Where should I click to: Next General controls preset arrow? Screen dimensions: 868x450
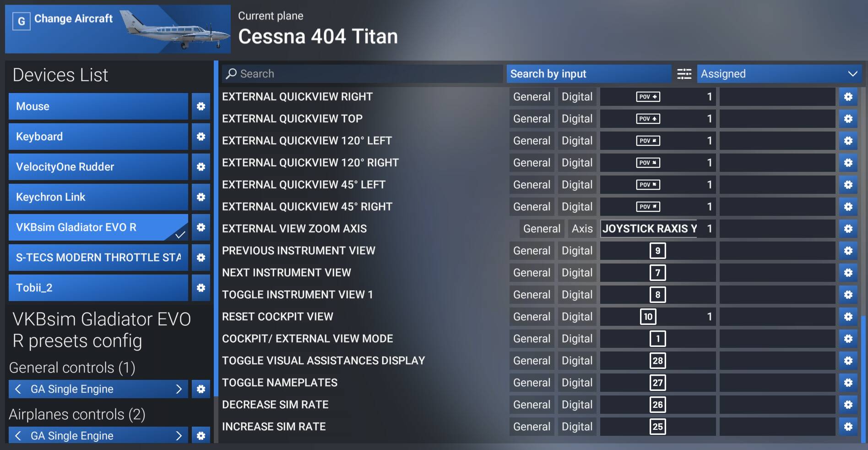pyautogui.click(x=179, y=389)
